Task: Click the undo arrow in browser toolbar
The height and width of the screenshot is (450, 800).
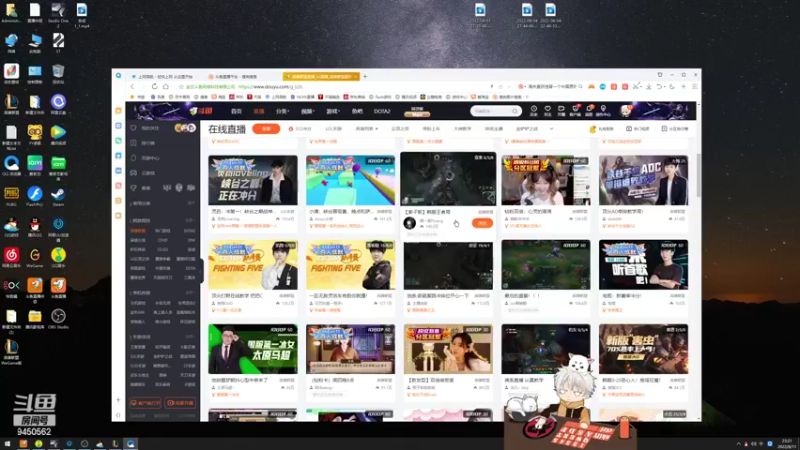Action: click(660, 87)
